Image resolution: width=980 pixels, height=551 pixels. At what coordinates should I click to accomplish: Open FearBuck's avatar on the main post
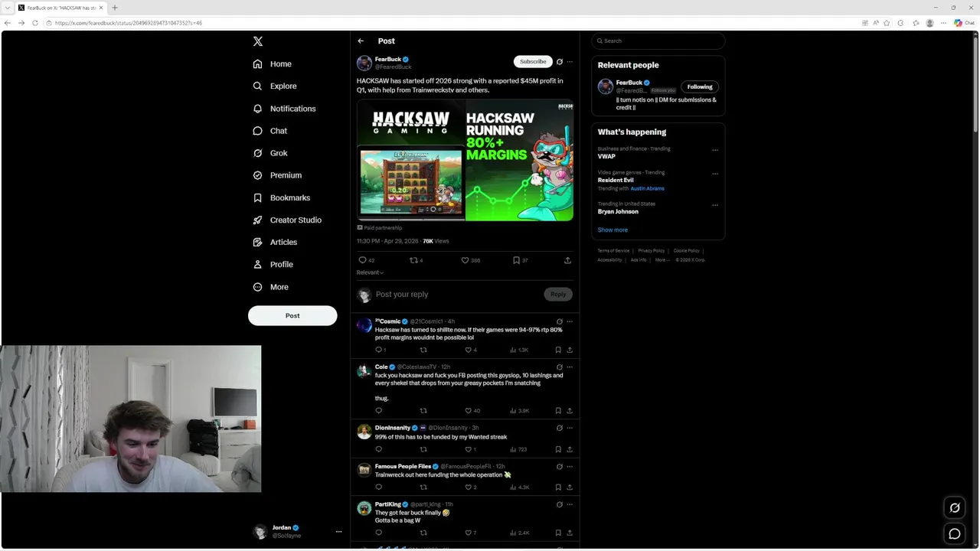pyautogui.click(x=364, y=63)
